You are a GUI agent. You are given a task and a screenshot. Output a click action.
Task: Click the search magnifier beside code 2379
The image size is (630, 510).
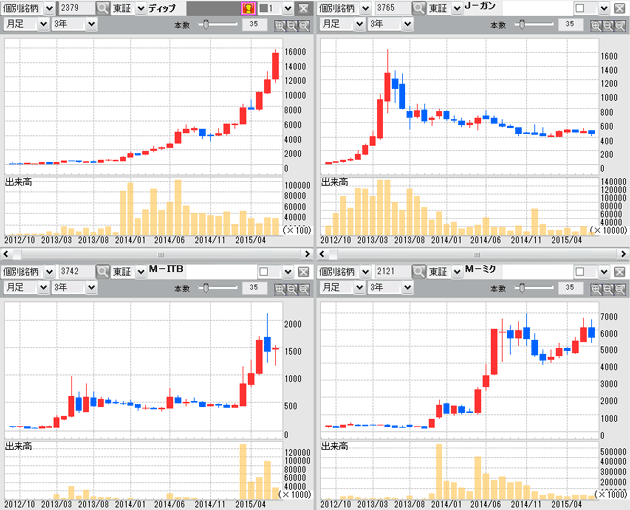pyautogui.click(x=103, y=8)
